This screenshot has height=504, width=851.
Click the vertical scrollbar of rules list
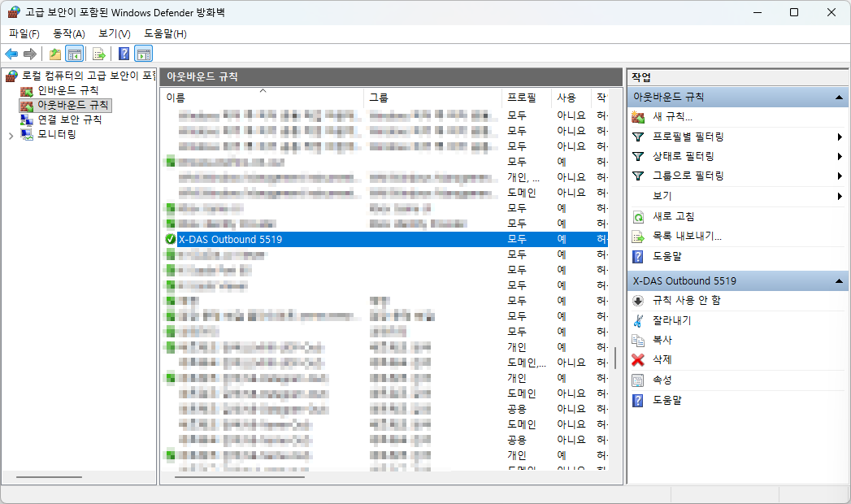[x=614, y=358]
